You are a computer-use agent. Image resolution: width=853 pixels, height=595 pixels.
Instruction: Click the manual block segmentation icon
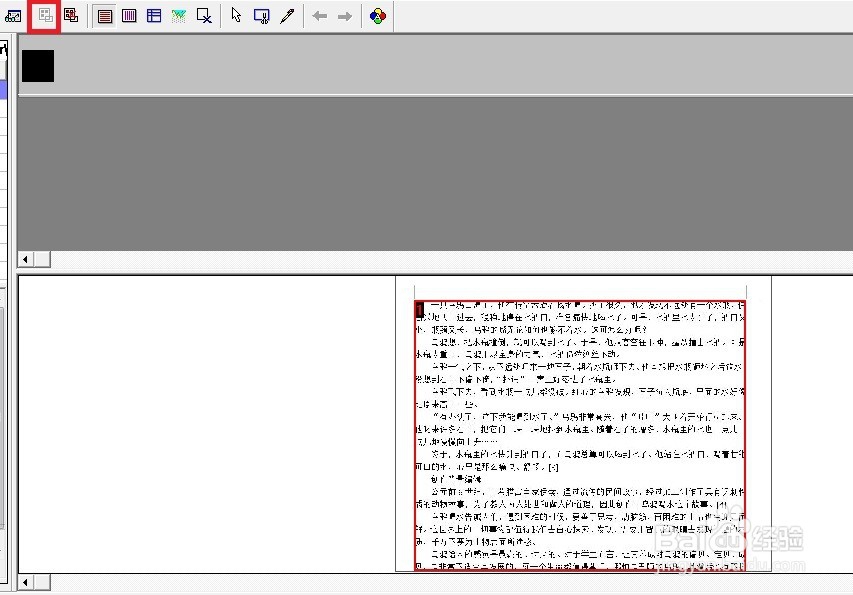[x=70, y=15]
